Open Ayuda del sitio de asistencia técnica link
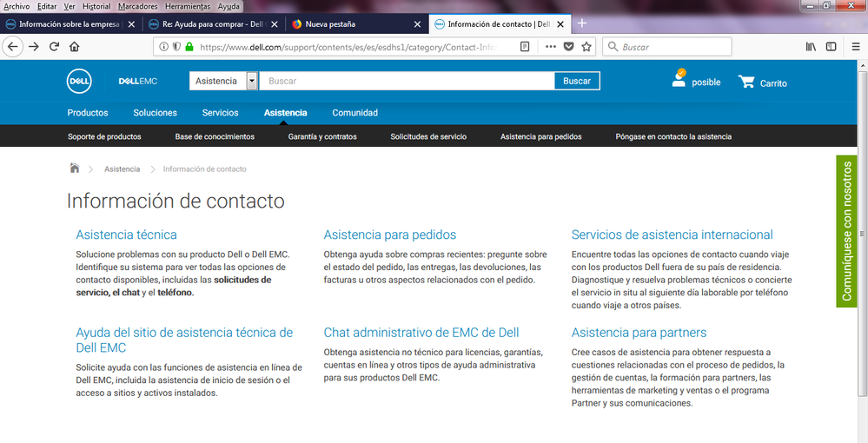The height and width of the screenshot is (443, 868). pos(184,340)
